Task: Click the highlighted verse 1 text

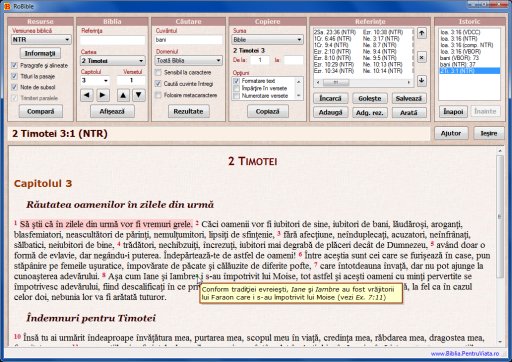Action: pyautogui.click(x=106, y=224)
